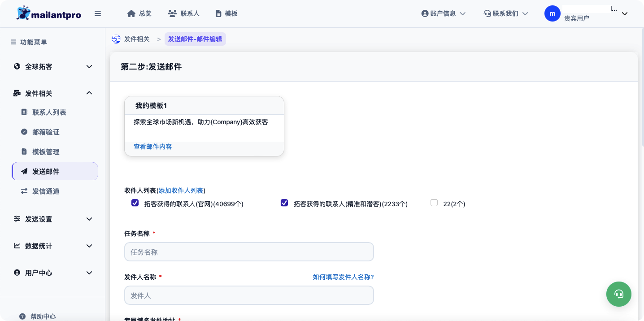Click the question mark icon beside 帮助中心

pyautogui.click(x=22, y=317)
